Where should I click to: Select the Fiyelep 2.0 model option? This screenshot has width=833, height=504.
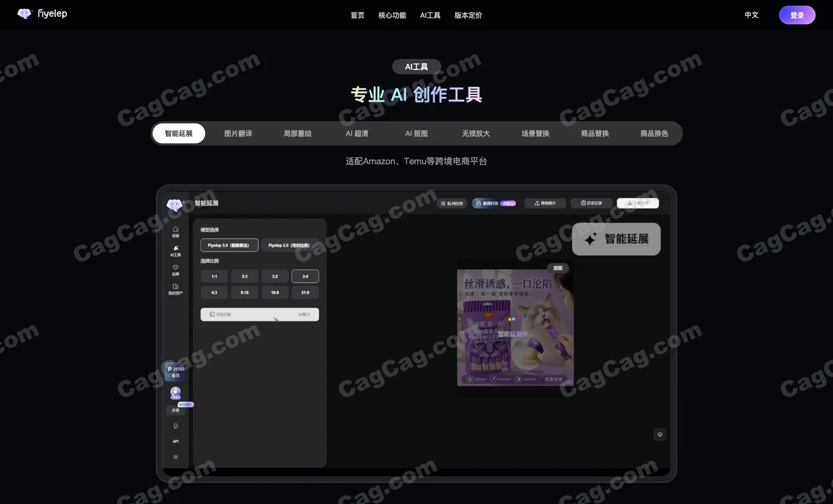click(289, 245)
